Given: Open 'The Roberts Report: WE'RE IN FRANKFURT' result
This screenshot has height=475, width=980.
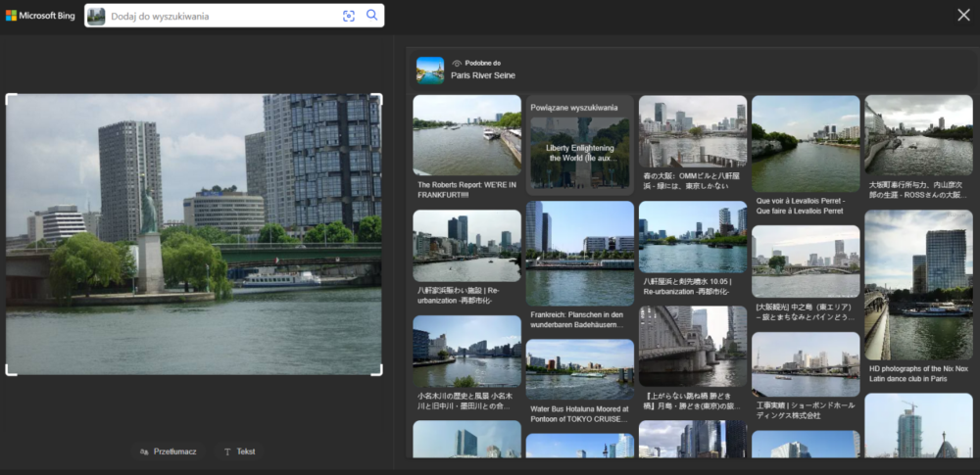Looking at the screenshot, I should pyautogui.click(x=466, y=135).
